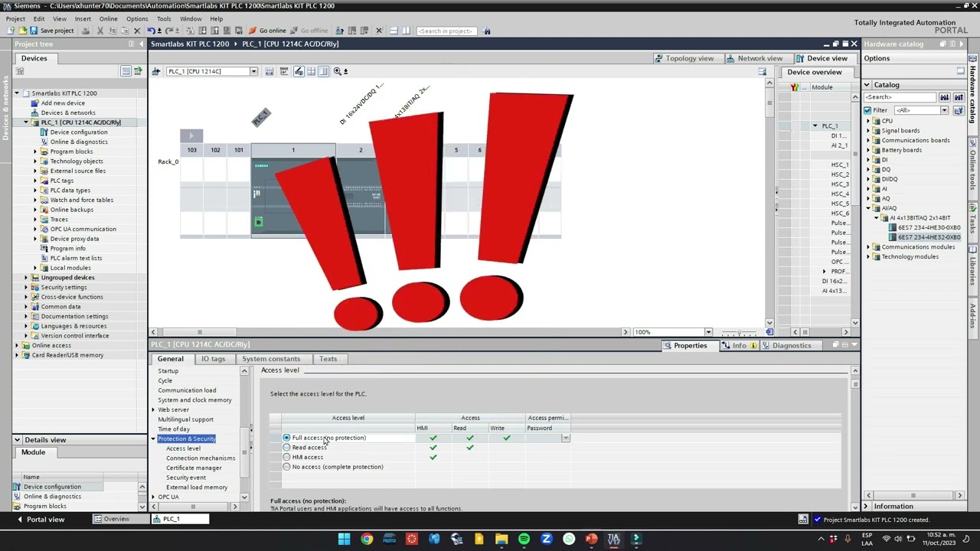Click the Go online button

point(267,31)
